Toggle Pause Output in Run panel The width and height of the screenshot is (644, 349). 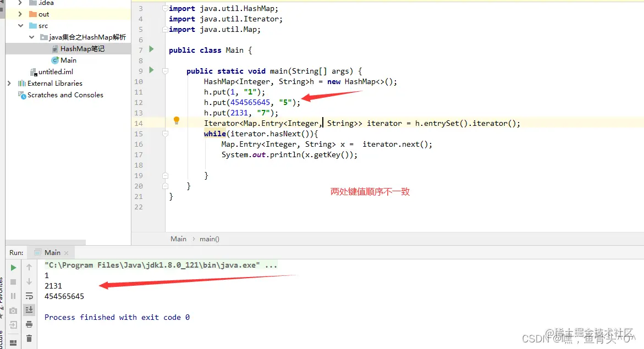coord(13,296)
